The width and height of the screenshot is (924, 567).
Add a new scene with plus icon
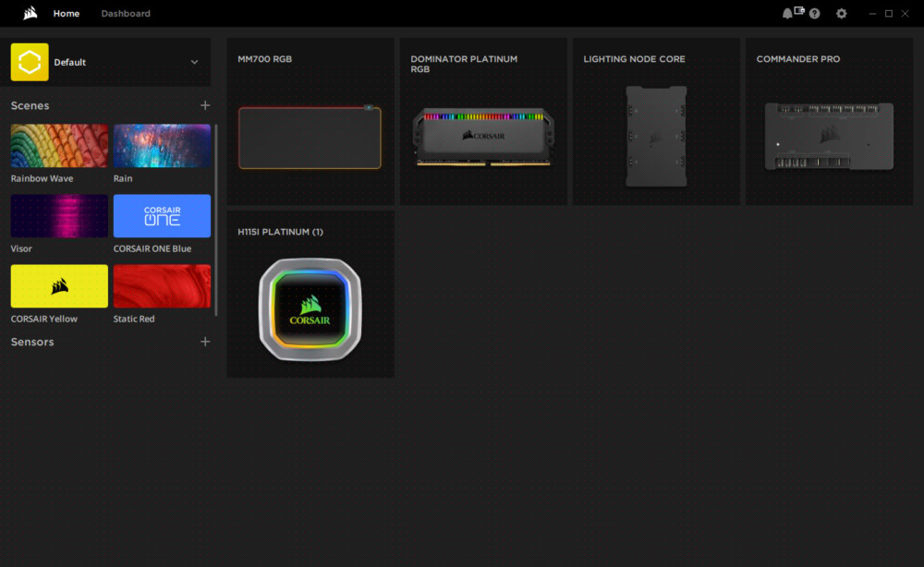pyautogui.click(x=205, y=105)
